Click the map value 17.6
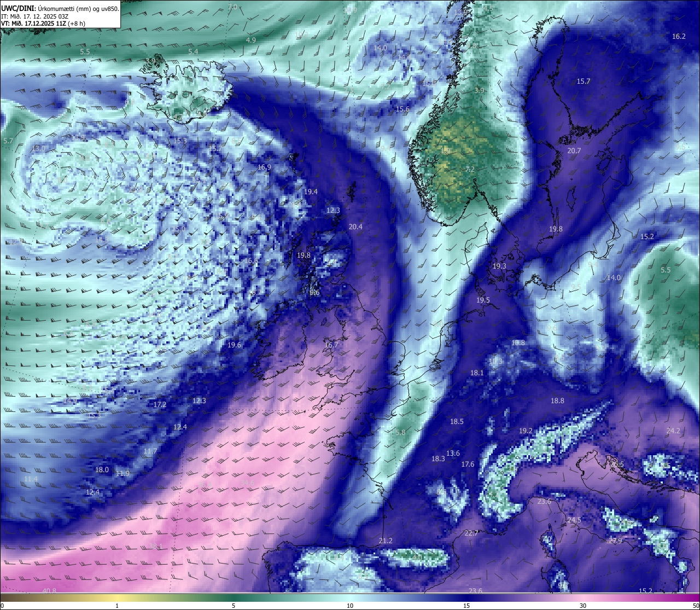This screenshot has height=610, width=700. 468,464
